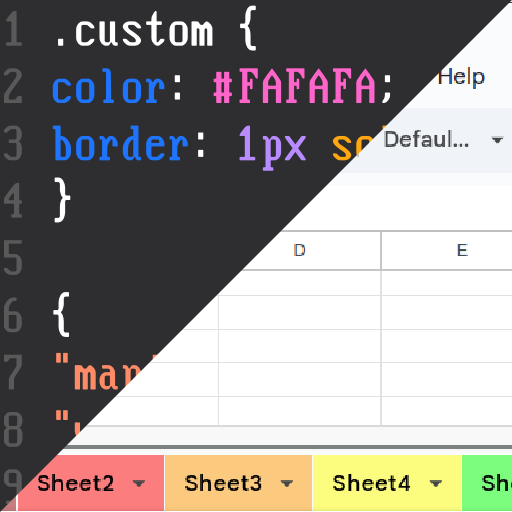Open the Sheet2 tab dropdown arrow
512x512 pixels.
point(139,483)
